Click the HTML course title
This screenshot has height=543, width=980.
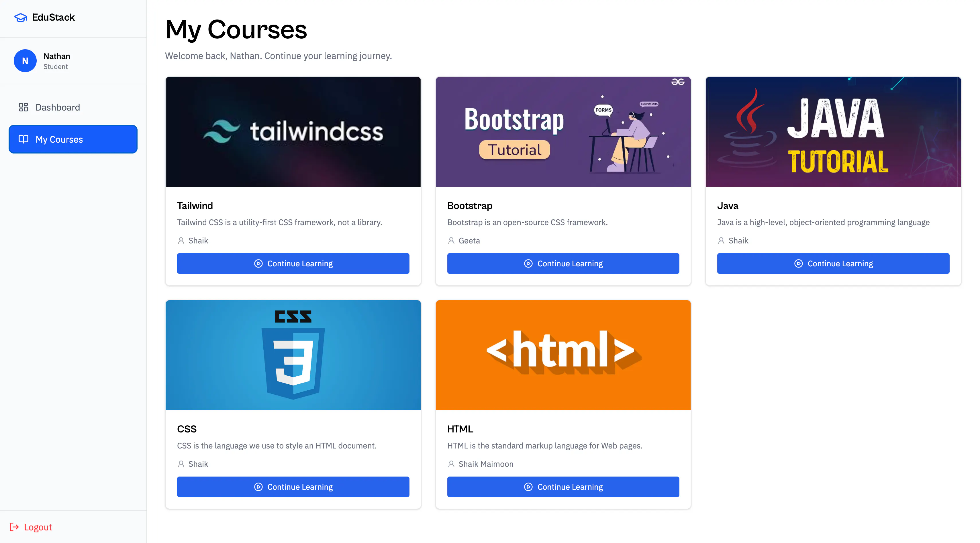tap(460, 429)
